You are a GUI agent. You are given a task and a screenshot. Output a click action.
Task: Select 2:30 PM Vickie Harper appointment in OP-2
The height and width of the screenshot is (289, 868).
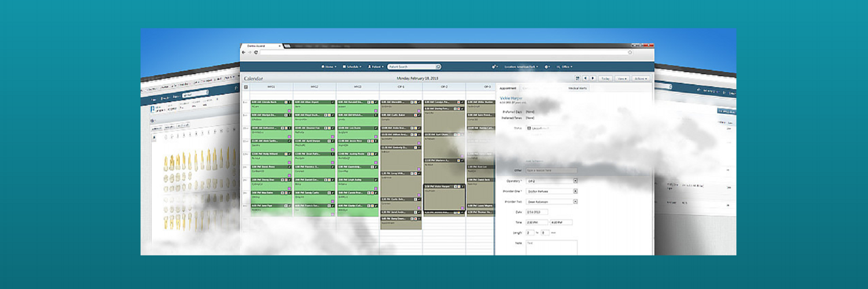[x=444, y=197]
